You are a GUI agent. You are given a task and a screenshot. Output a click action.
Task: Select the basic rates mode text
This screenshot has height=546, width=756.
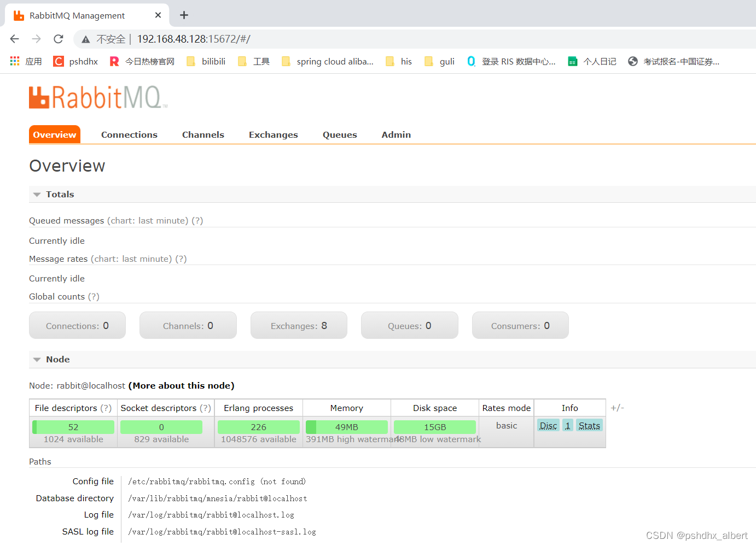click(x=507, y=426)
